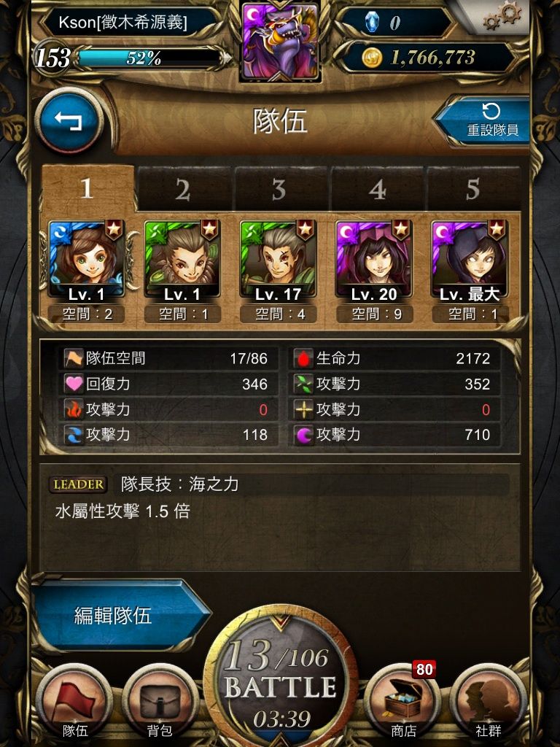Switch to team tab 4
The image size is (560, 747).
(x=377, y=190)
